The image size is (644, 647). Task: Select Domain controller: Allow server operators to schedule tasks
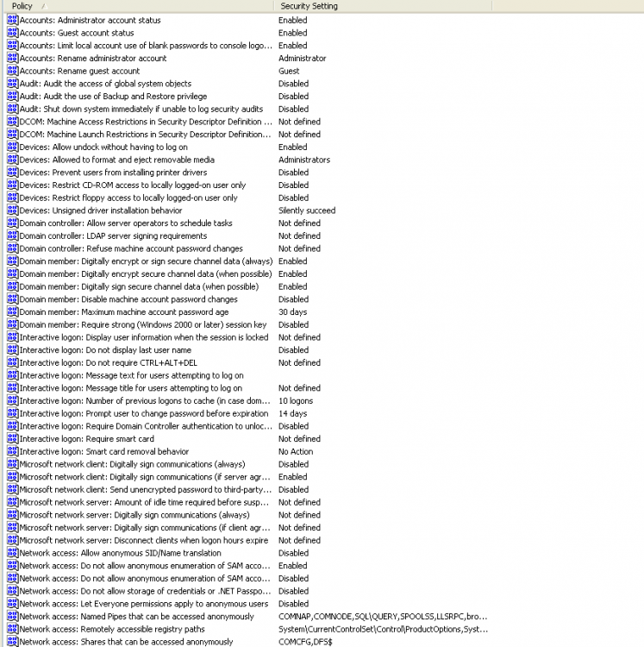click(x=126, y=223)
